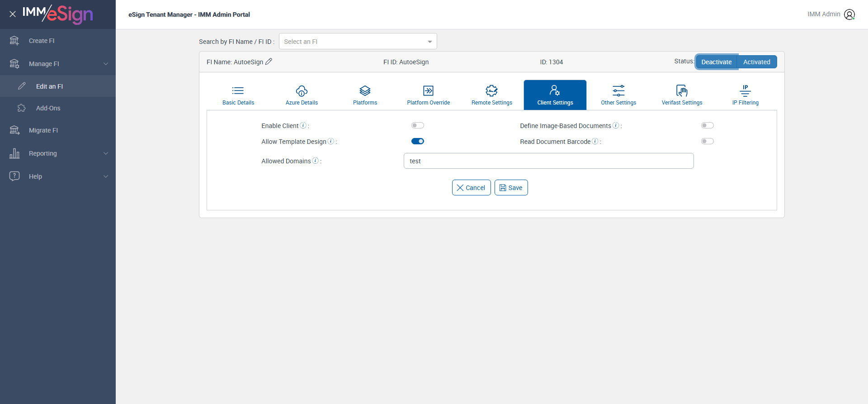868x404 pixels.
Task: Turn off Allow Template Design switch
Action: tap(418, 141)
